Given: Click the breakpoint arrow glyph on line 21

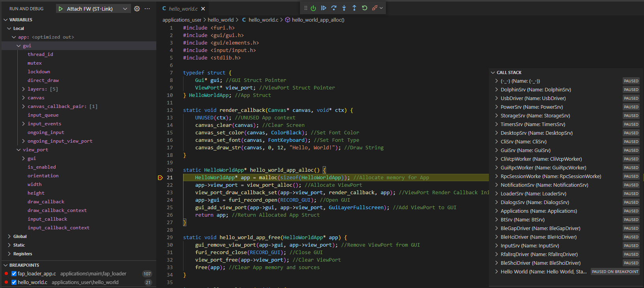Looking at the screenshot, I should coord(160,178).
